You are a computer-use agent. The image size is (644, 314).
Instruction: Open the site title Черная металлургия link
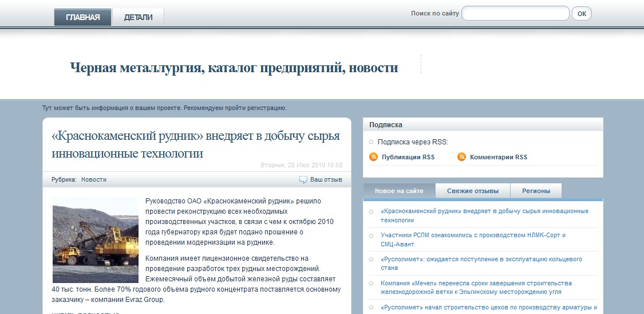pos(234,68)
